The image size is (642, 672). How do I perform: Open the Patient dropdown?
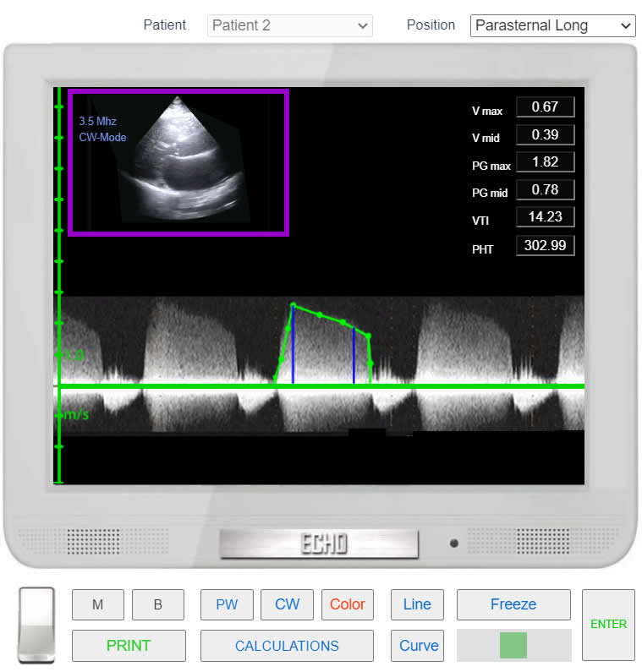[x=289, y=25]
